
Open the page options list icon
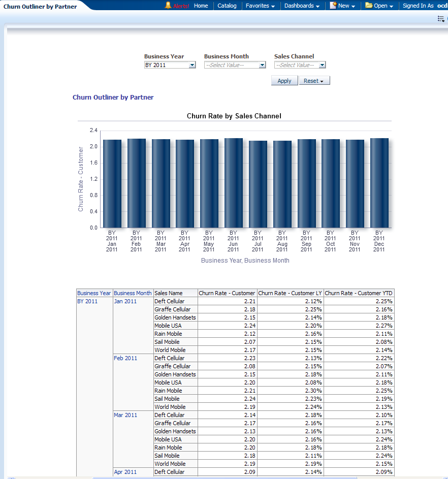(x=441, y=19)
